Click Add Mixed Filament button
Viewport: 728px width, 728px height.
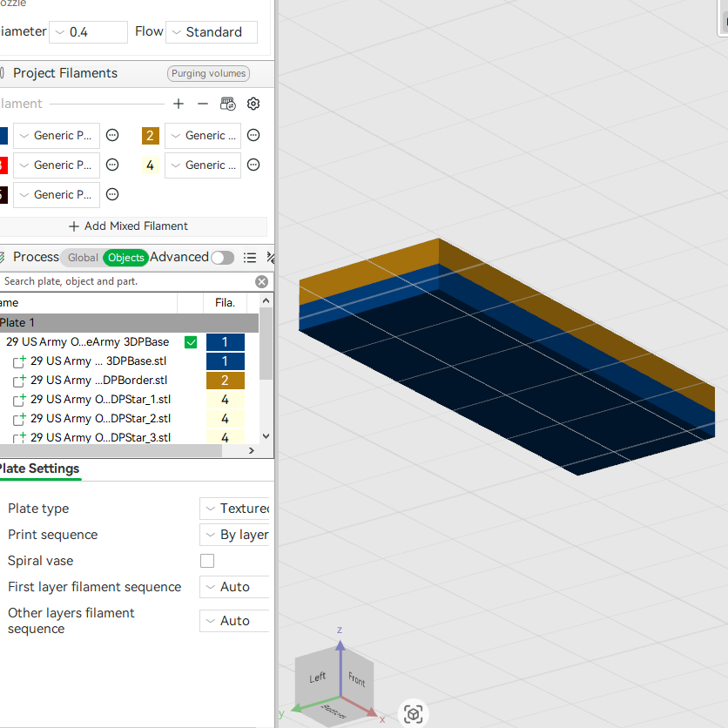coord(129,226)
